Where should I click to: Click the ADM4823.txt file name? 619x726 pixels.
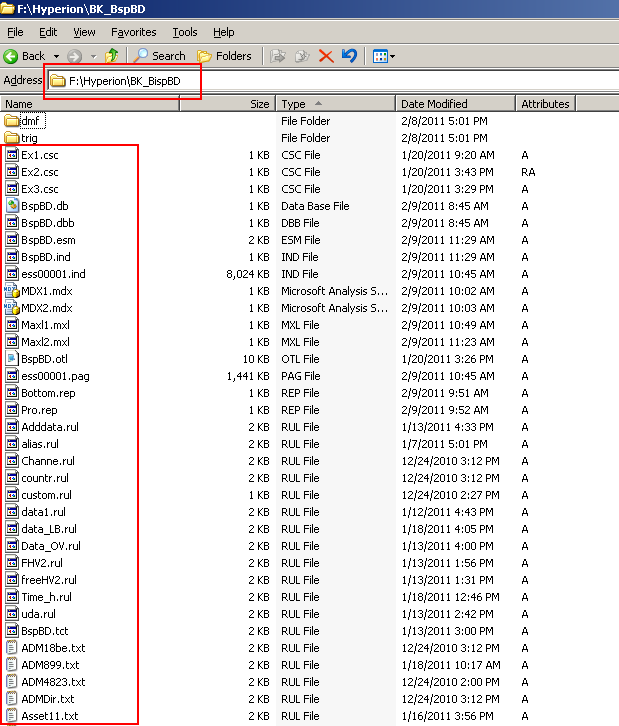click(53, 682)
